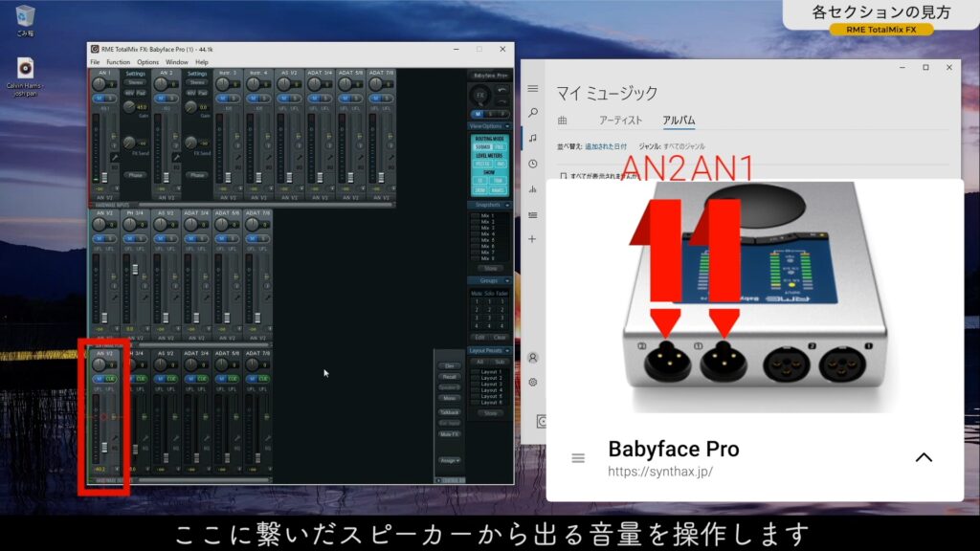
Task: Click the Gain knob in AN 1 settings
Action: tap(129, 107)
